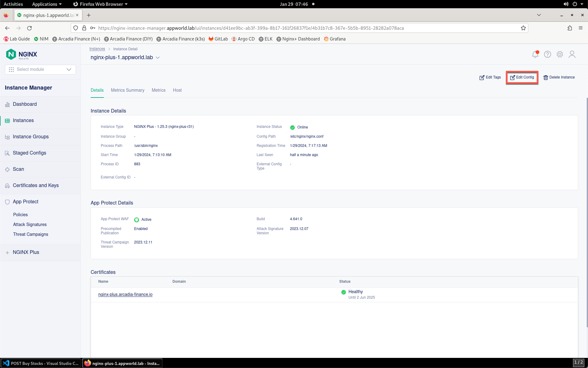Open the ELK bookmark
The height and width of the screenshot is (368, 588).
click(266, 39)
